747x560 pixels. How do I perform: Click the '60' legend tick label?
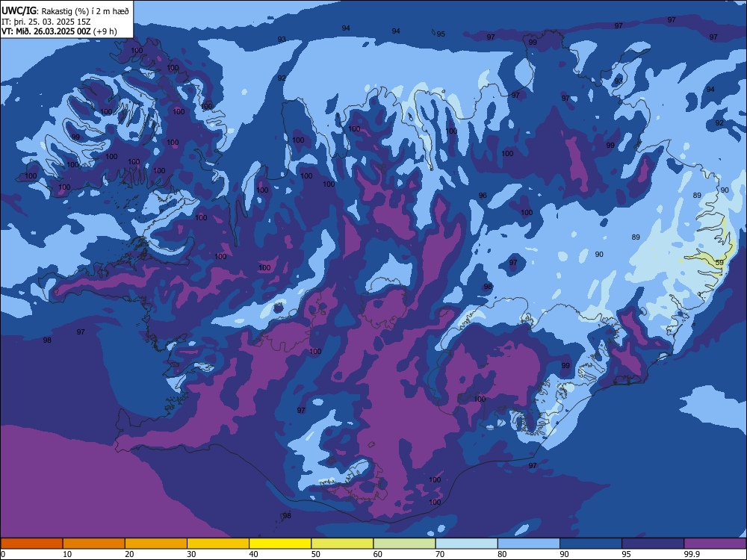(377, 554)
